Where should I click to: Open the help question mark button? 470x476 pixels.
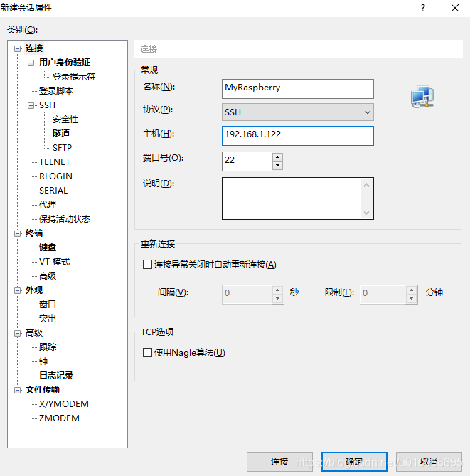[423, 8]
